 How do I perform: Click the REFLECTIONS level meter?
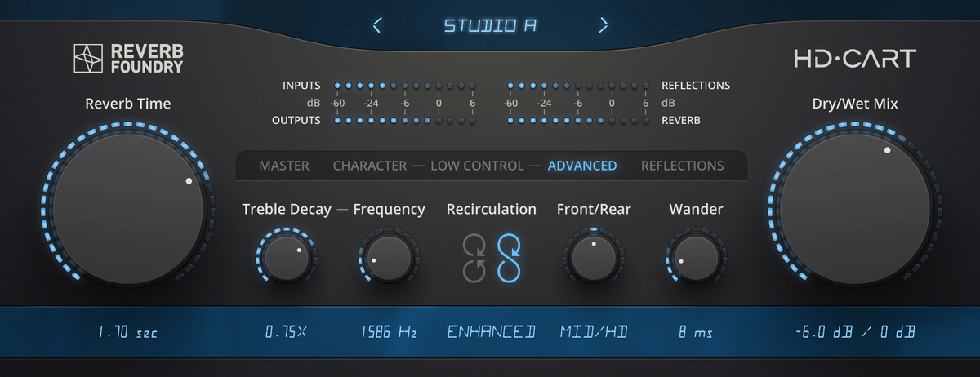click(578, 85)
